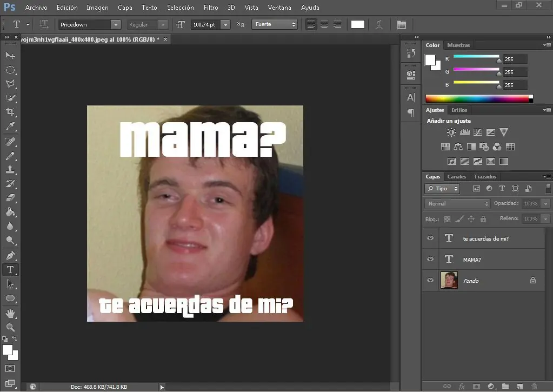
Task: Click the text color swatch in options bar
Action: pos(358,24)
